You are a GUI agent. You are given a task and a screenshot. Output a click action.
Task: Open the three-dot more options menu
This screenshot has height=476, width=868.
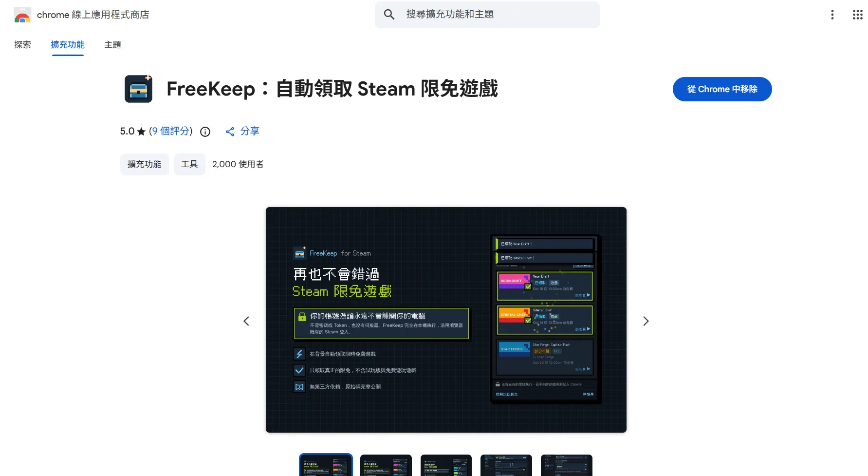[832, 15]
